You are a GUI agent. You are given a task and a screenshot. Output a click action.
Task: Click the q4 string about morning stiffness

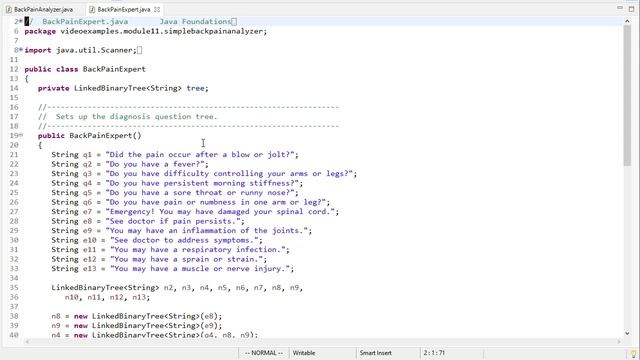(202, 183)
